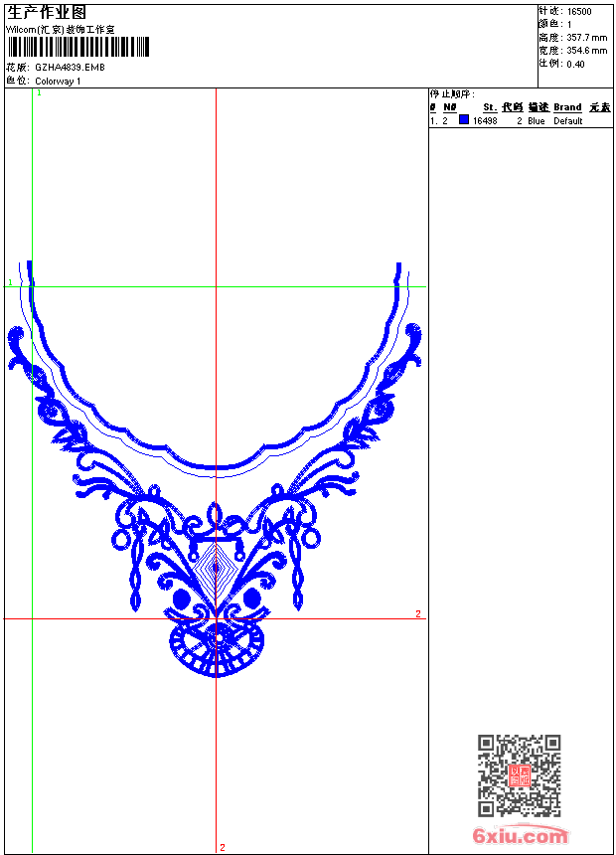Click the oval medallion at design bottom
Viewport: 616px width, 855px height.
[x=218, y=644]
